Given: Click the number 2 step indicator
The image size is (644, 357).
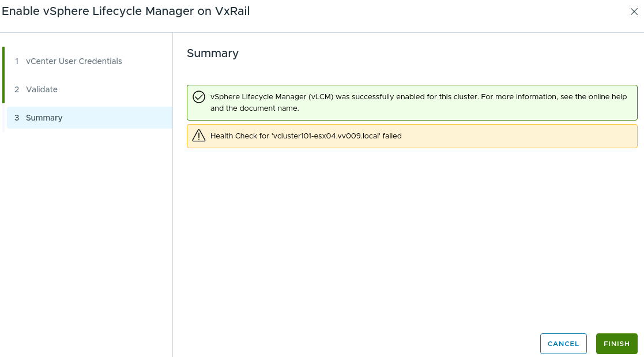Looking at the screenshot, I should click(x=16, y=89).
